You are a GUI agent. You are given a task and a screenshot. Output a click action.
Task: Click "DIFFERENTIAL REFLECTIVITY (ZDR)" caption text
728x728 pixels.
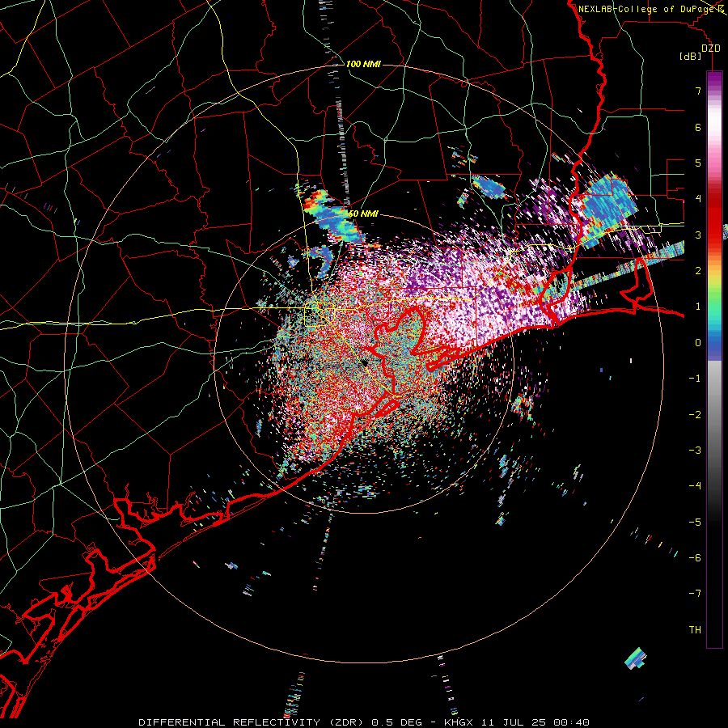point(252,722)
